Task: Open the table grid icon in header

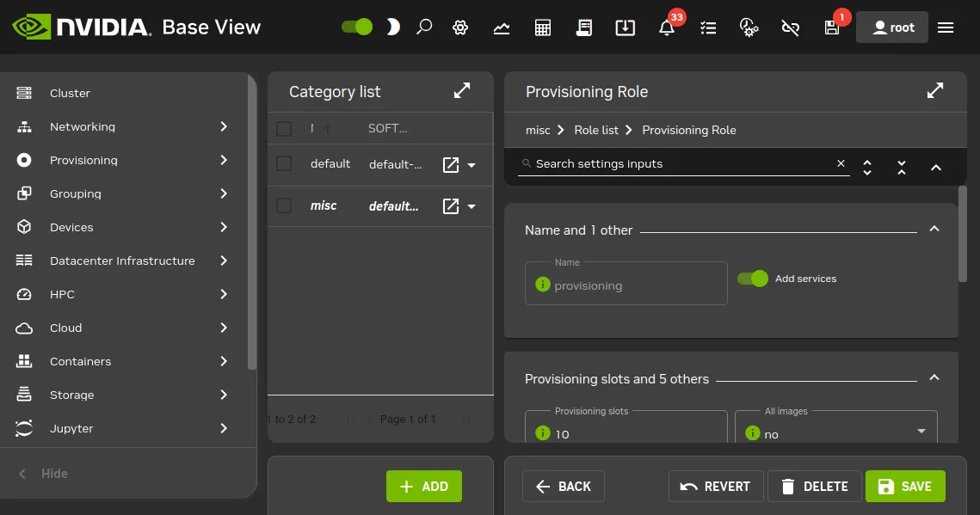Action: pyautogui.click(x=543, y=28)
